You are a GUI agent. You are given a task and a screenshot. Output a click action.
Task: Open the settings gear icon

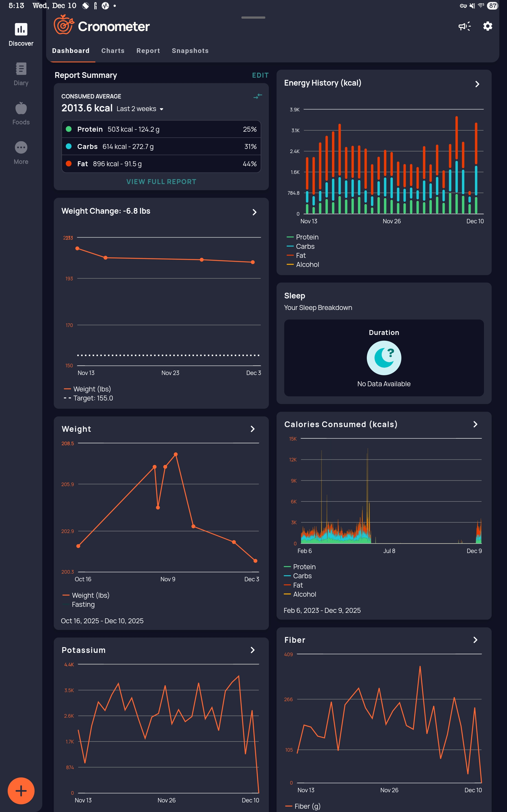coord(487,26)
